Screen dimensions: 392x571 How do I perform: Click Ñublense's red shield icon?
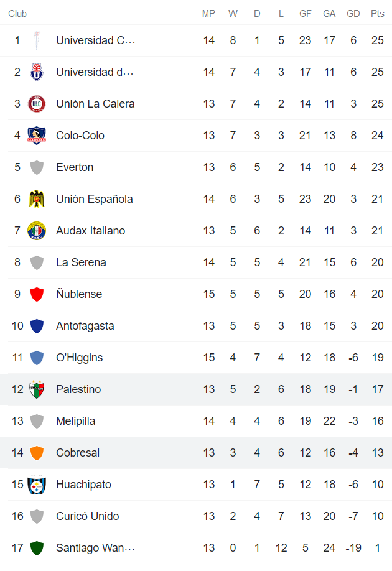[37, 294]
